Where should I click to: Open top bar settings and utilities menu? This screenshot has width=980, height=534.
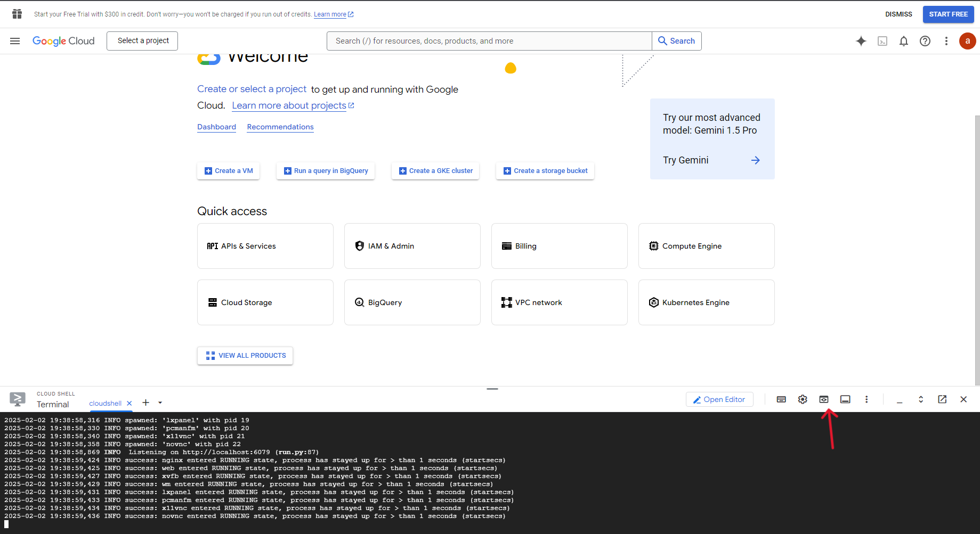pos(946,41)
